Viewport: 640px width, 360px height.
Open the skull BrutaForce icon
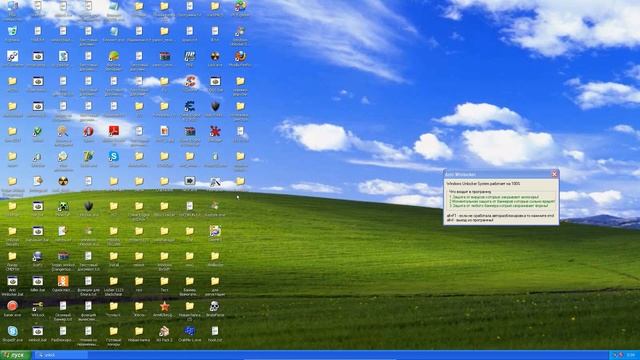pos(215,306)
